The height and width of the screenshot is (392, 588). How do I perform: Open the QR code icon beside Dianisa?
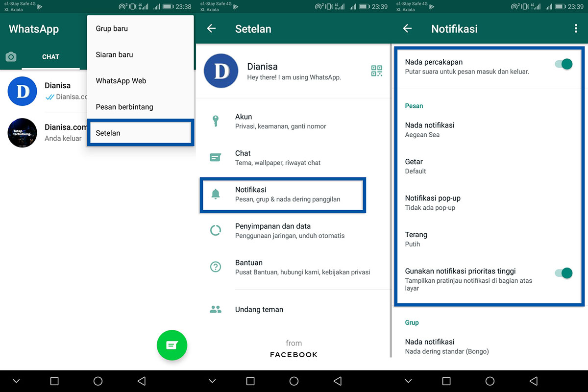tap(376, 71)
